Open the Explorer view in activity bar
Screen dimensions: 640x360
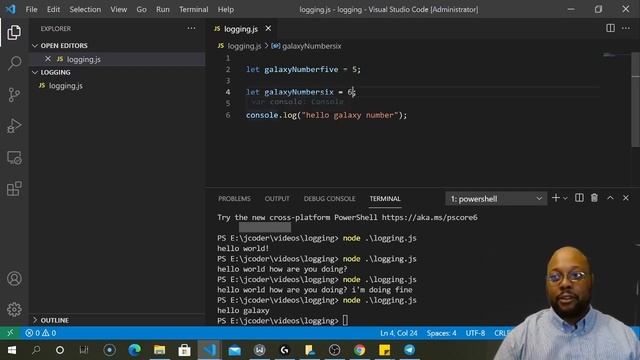tap(14, 32)
